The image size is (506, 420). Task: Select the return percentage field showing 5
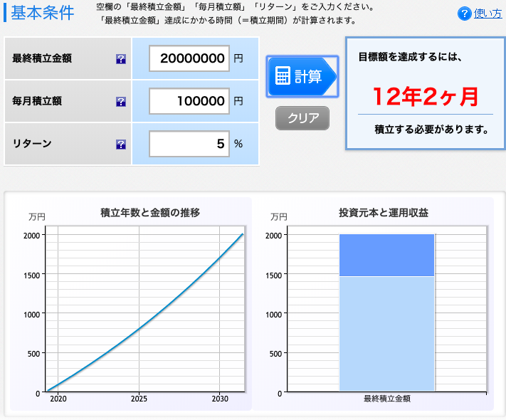pyautogui.click(x=189, y=145)
